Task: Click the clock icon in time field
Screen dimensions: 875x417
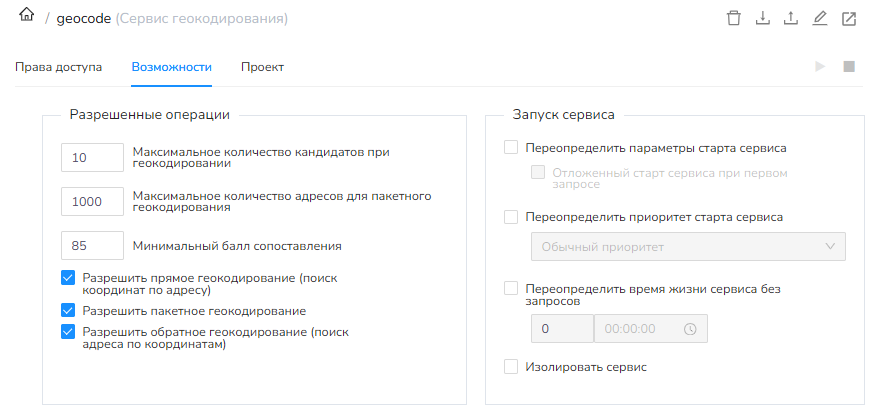Action: (689, 329)
